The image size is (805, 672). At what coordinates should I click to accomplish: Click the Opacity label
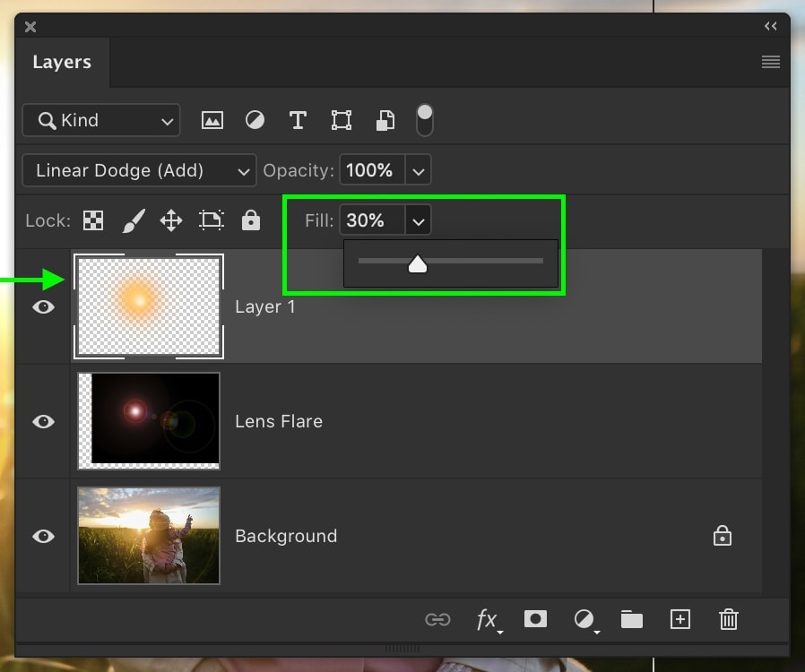pos(299,170)
